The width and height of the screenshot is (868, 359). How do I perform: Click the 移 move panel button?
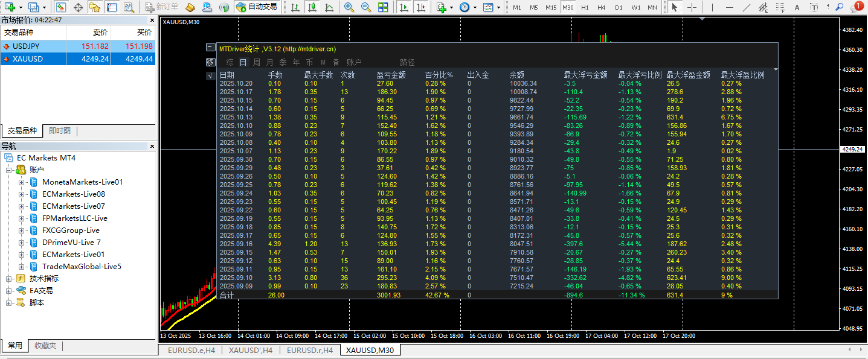coord(210,62)
